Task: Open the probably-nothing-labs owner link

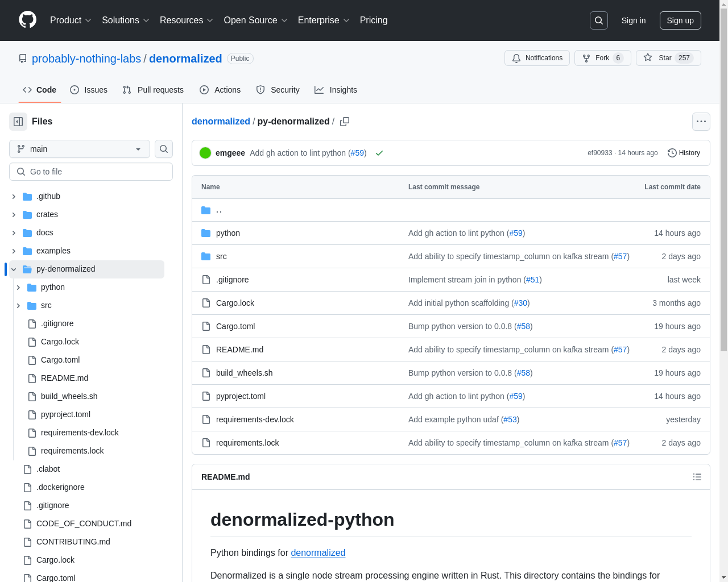Action: pos(86,59)
